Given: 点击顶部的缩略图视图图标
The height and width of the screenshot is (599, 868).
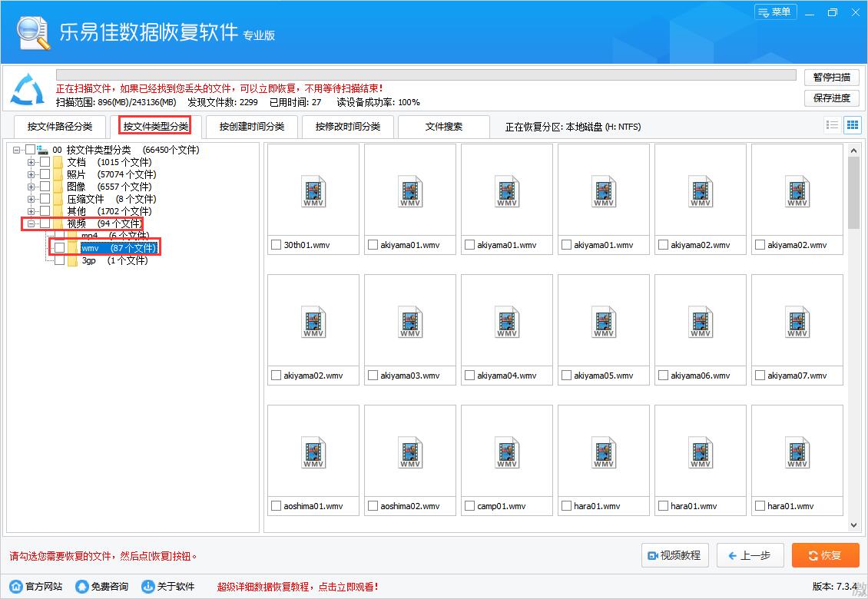Looking at the screenshot, I should (852, 125).
